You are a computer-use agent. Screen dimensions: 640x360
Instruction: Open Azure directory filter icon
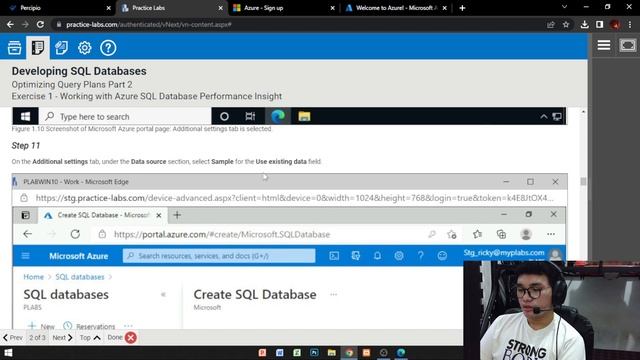point(356,256)
